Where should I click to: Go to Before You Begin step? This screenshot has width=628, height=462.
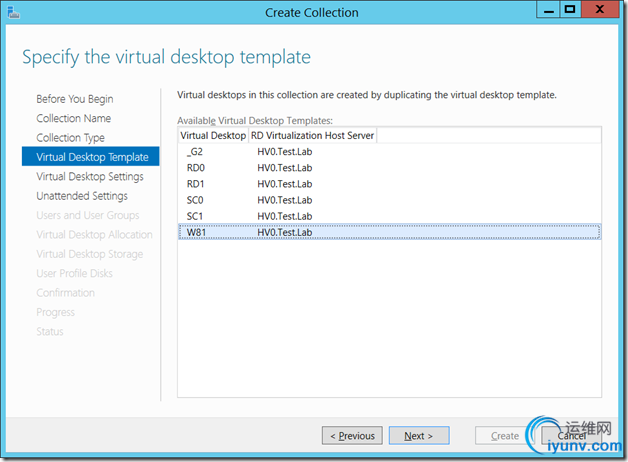(x=74, y=99)
